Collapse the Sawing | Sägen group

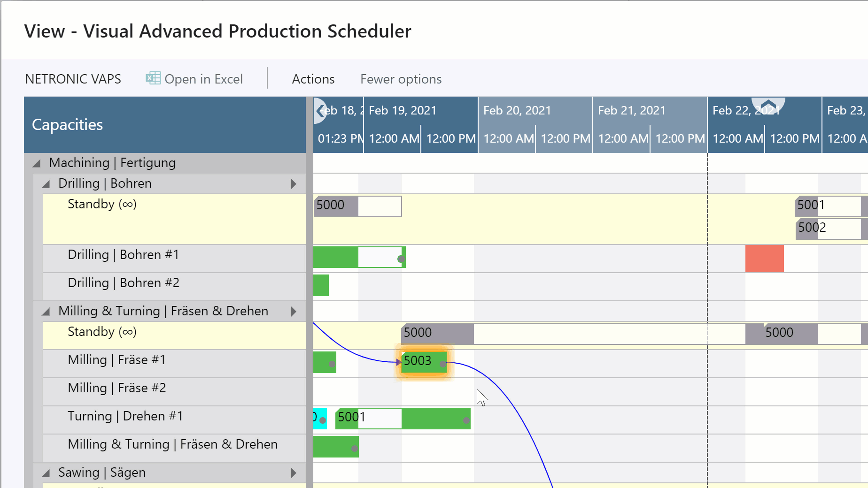click(46, 473)
